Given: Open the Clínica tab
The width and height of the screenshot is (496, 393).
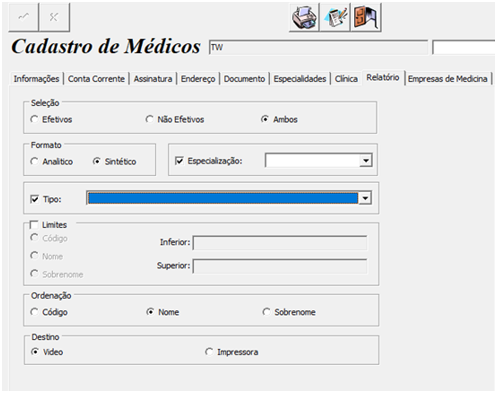Looking at the screenshot, I should coord(346,79).
